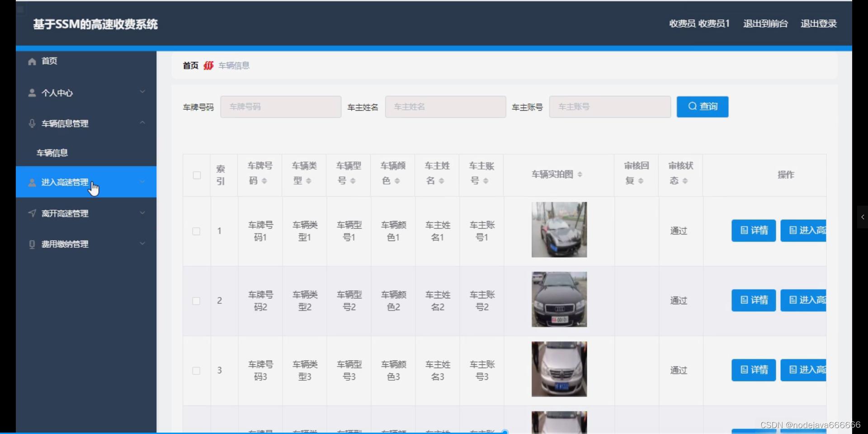The width and height of the screenshot is (868, 434).
Task: Click the 车辆颜色3 cell
Action: click(393, 370)
